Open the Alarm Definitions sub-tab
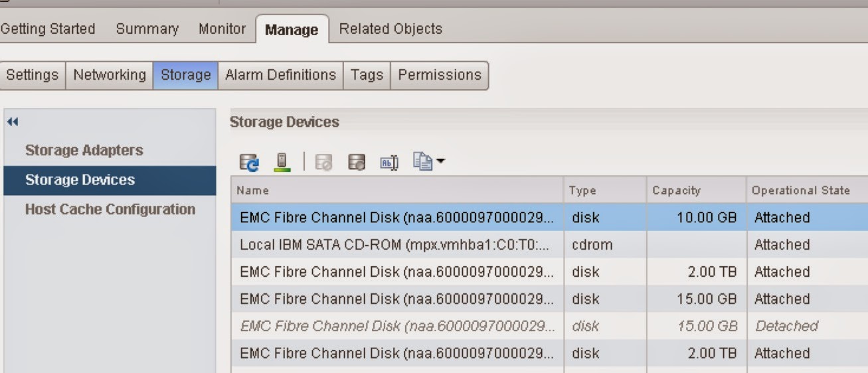Image resolution: width=868 pixels, height=373 pixels. click(280, 75)
